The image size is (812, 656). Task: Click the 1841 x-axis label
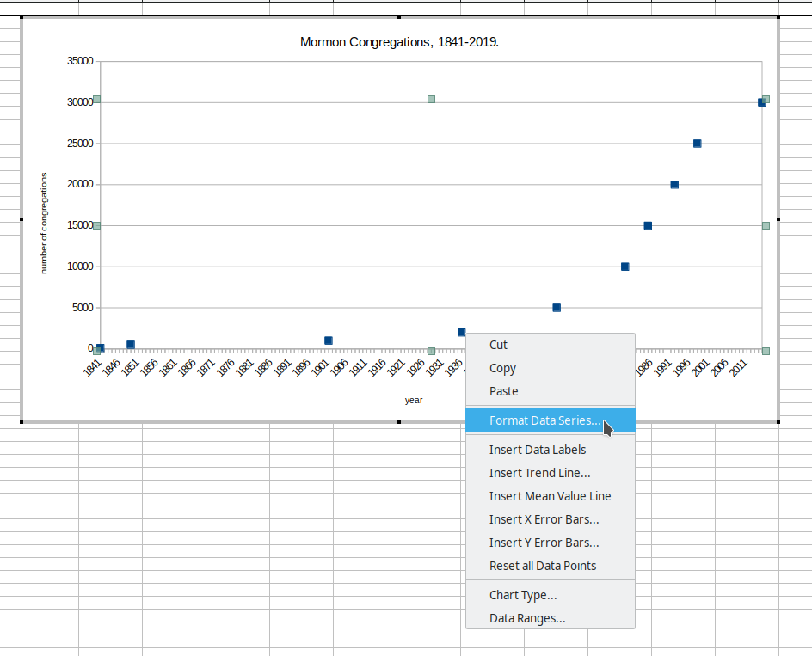coord(92,368)
